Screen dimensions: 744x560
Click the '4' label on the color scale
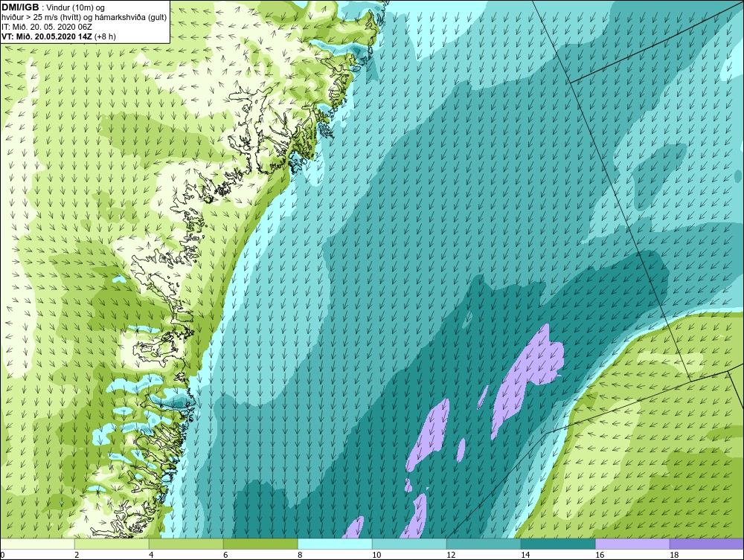(151, 555)
